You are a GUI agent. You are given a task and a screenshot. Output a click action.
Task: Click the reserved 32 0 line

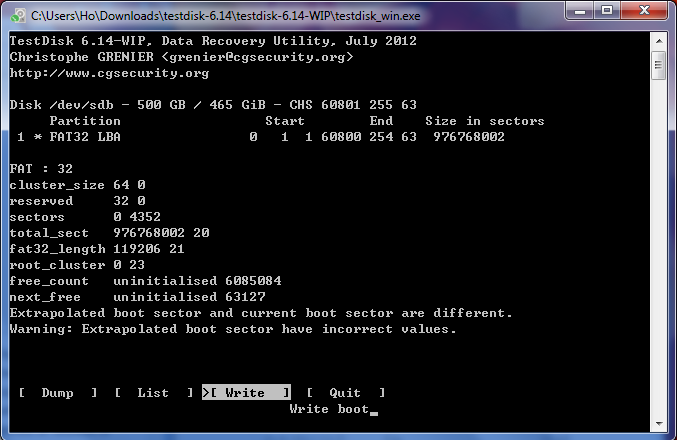pyautogui.click(x=77, y=201)
